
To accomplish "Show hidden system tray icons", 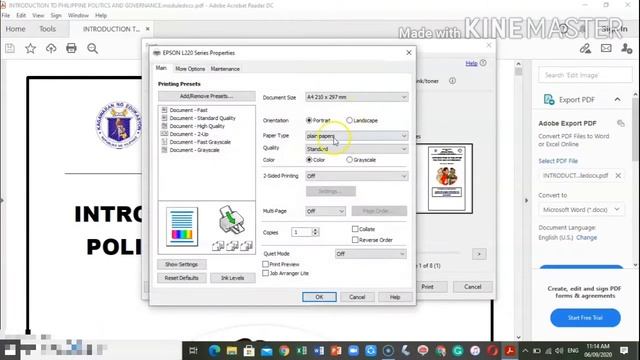I will tap(525, 351).
